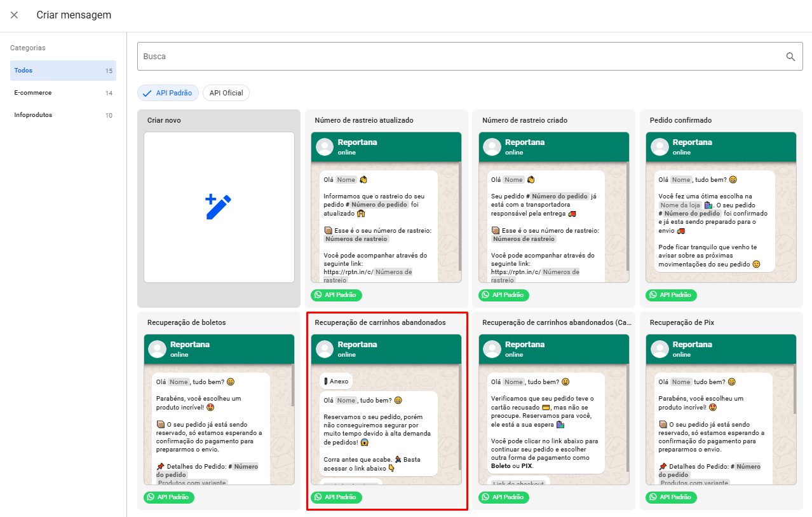Click the create new pencil icon
Viewport: 812px width, 517px height.
219,207
